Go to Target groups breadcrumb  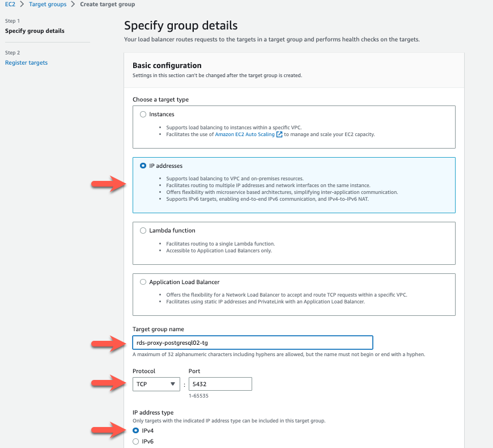(x=47, y=5)
